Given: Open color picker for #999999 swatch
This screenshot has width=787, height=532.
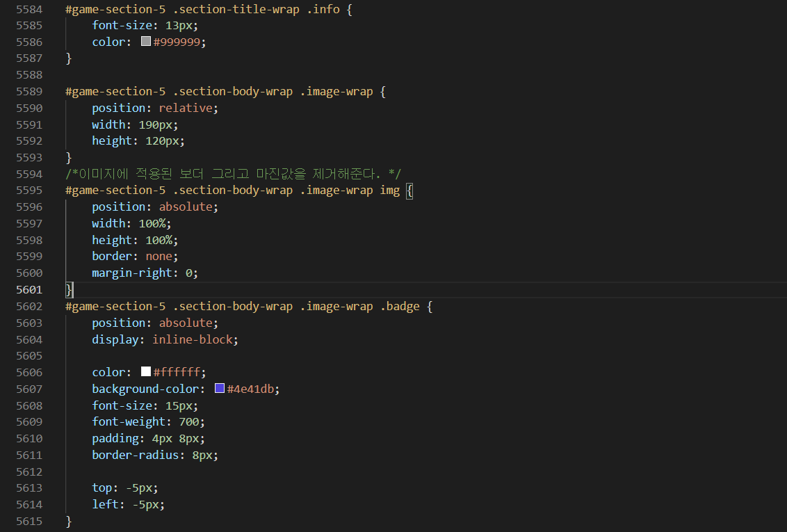Looking at the screenshot, I should tap(146, 41).
